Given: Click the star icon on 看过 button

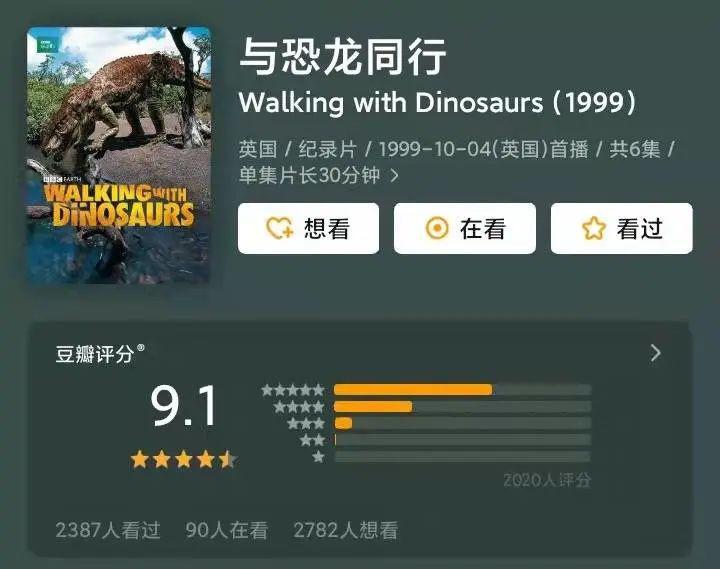Looking at the screenshot, I should click(594, 228).
